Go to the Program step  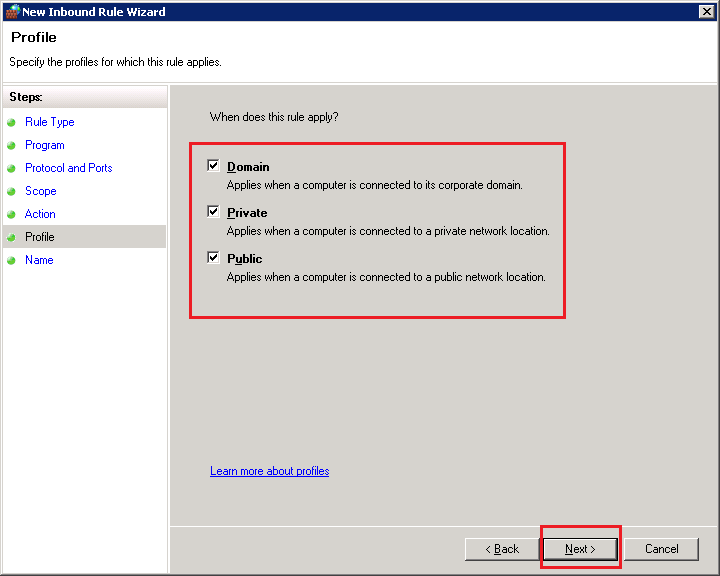click(45, 145)
